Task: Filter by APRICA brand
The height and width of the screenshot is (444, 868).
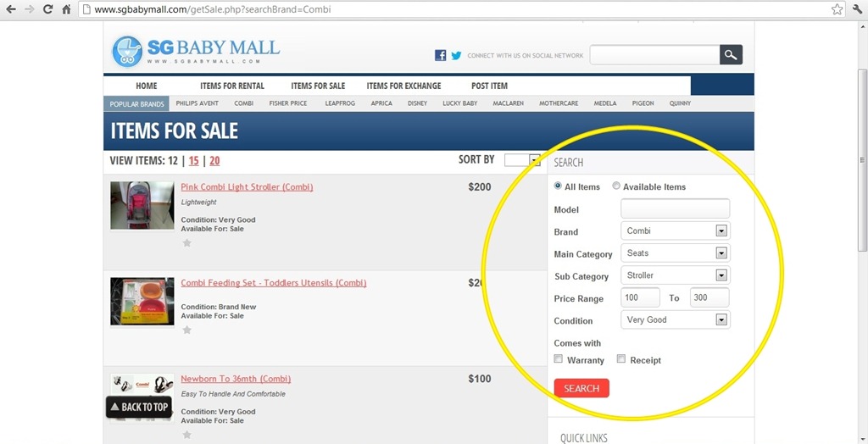Action: (x=381, y=103)
